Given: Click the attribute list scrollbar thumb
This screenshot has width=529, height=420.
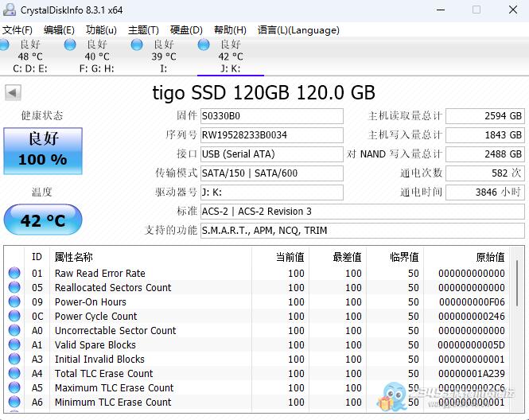Looking at the screenshot, I should coord(517,283).
